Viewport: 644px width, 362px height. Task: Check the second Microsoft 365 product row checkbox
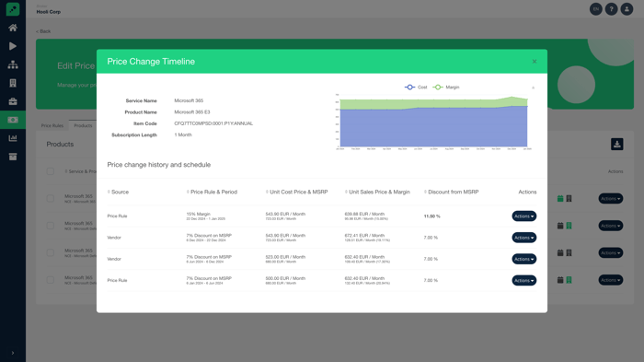(50, 226)
